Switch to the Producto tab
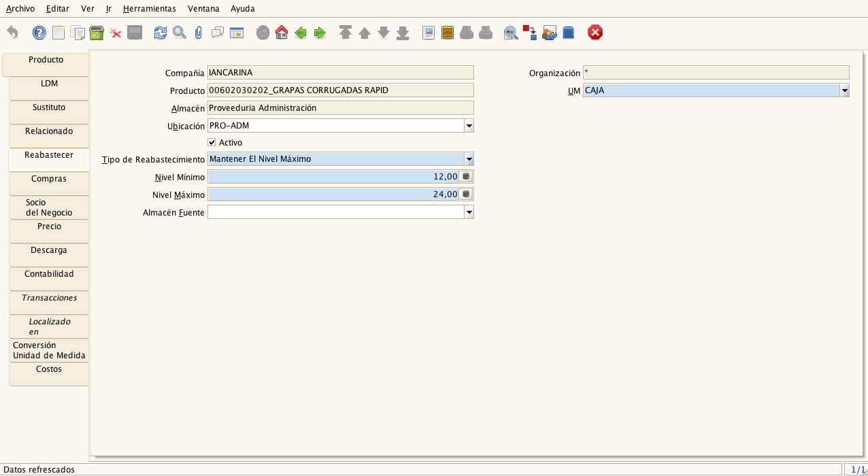Image resolution: width=868 pixels, height=476 pixels. coord(46,64)
